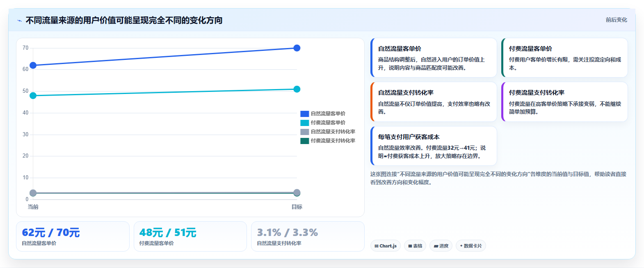Click the 自然流量客单价 label under 62元 KPI
The image size is (644, 268).
coord(39,243)
